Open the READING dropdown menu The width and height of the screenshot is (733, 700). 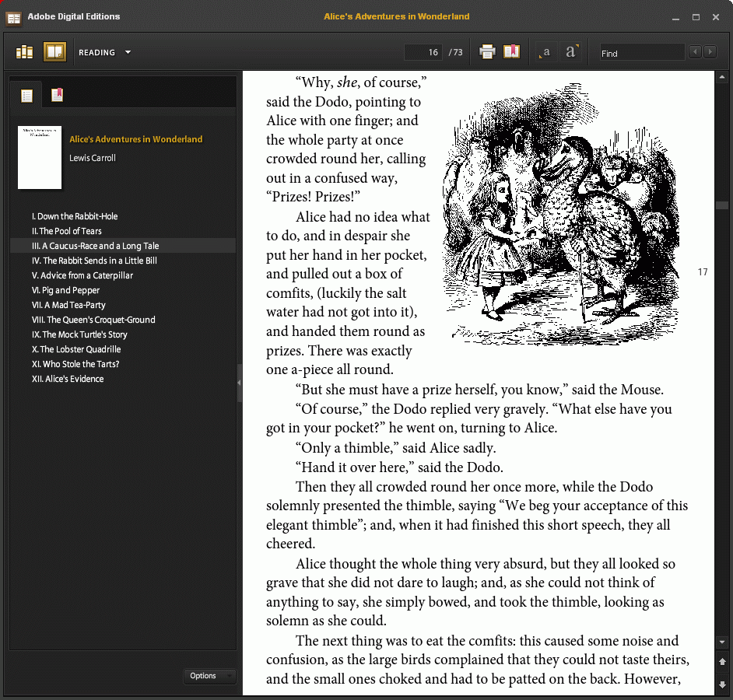[x=105, y=52]
